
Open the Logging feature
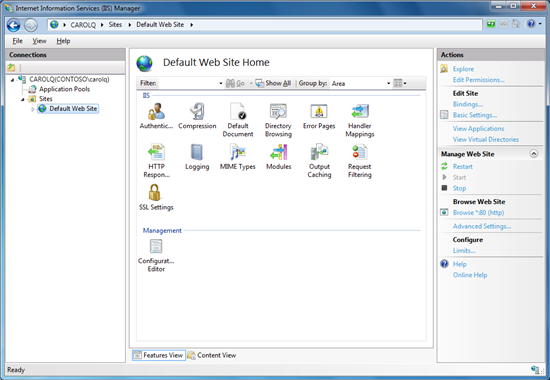point(197,156)
